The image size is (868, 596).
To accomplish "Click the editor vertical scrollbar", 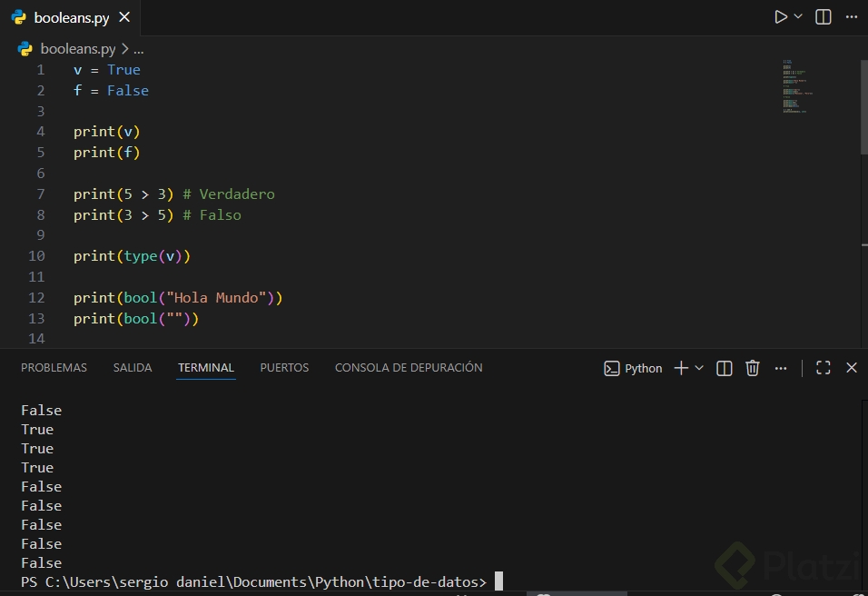I will click(x=864, y=107).
